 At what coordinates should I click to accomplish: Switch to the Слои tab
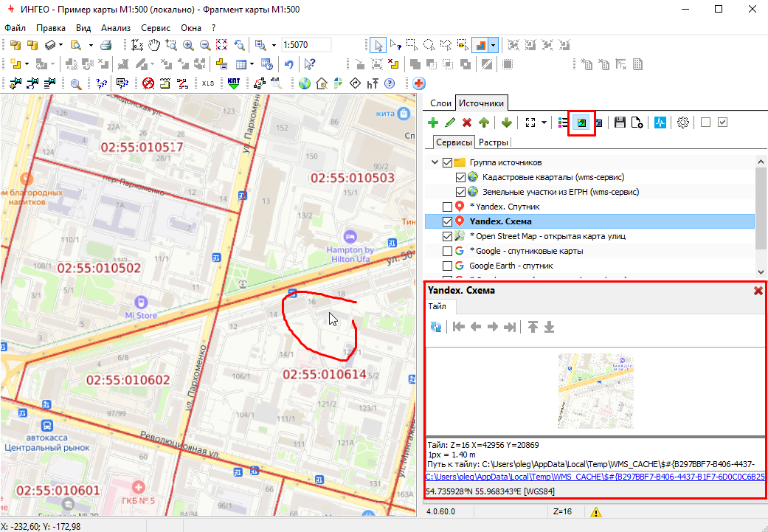(x=440, y=103)
